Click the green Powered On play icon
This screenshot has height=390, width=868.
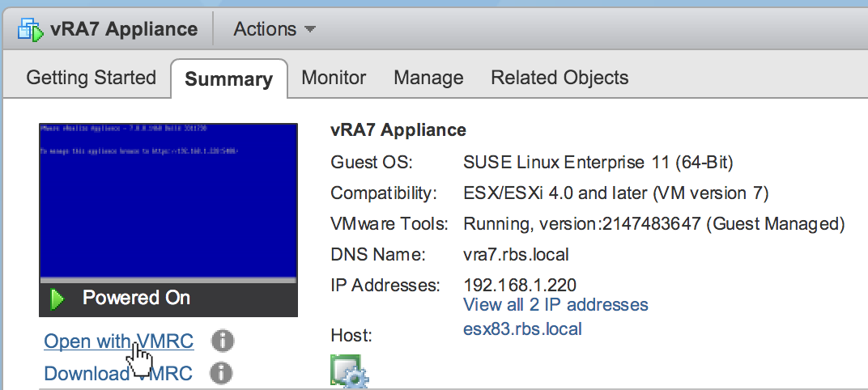57,299
